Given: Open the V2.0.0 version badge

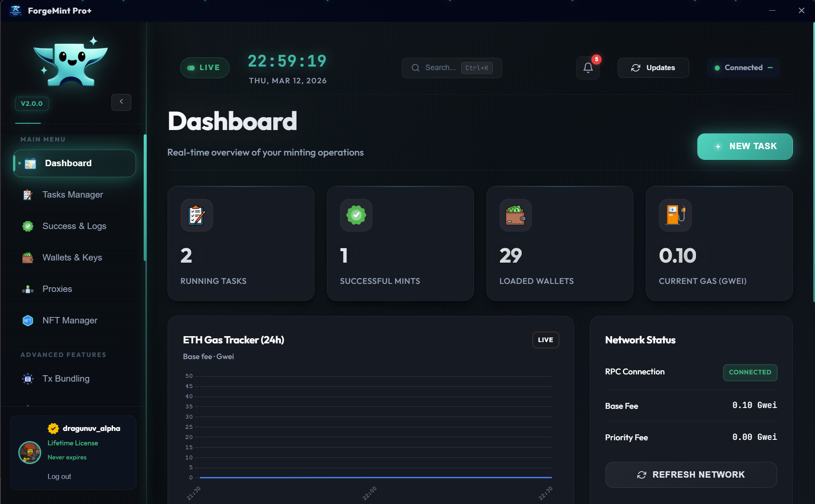Looking at the screenshot, I should click(x=32, y=104).
